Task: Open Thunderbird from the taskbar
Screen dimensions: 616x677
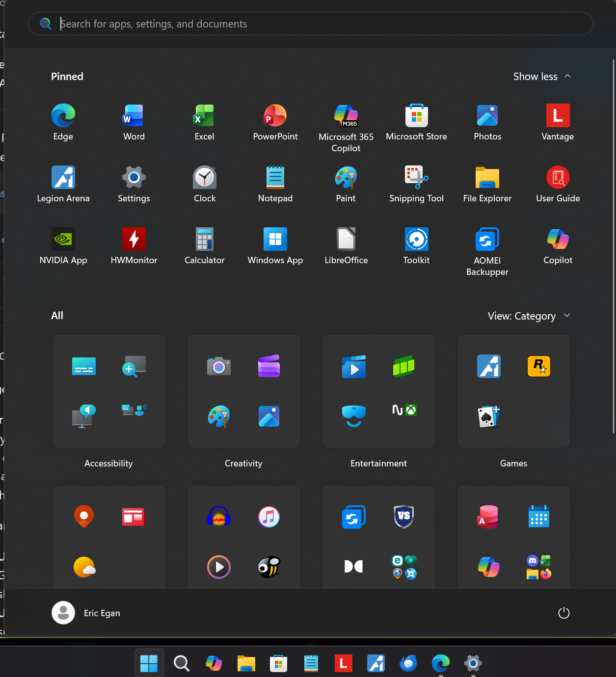Action: (x=408, y=663)
